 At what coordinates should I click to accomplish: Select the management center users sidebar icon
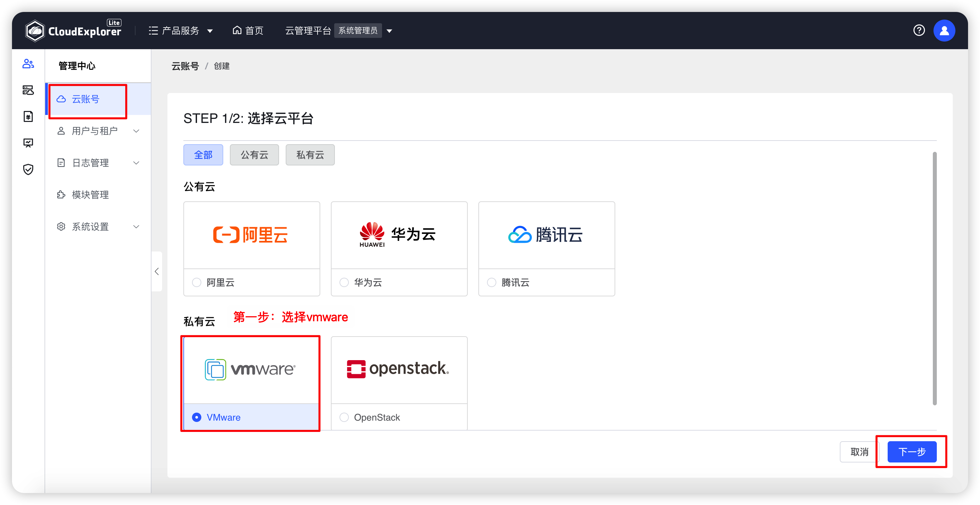click(28, 63)
